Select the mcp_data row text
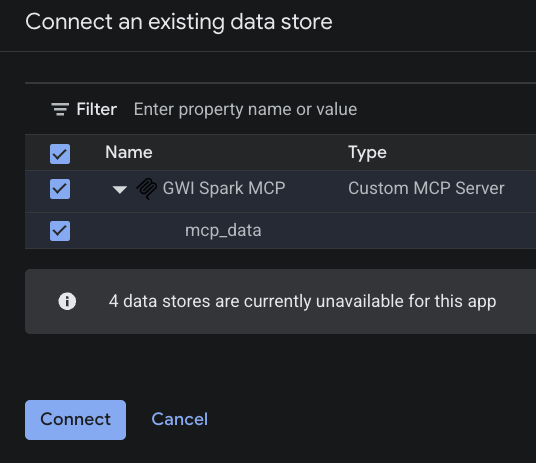536x463 pixels. click(x=223, y=230)
